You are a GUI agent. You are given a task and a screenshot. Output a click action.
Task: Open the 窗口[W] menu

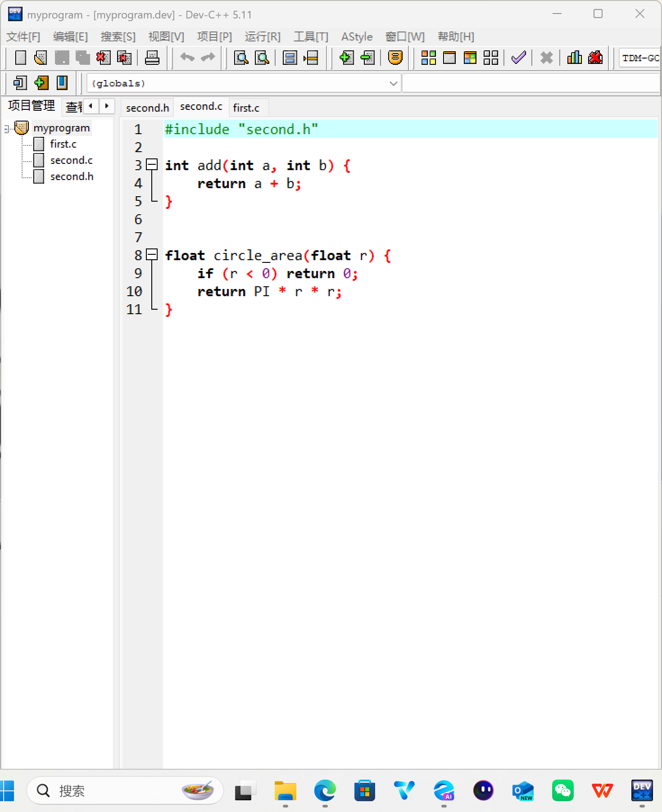tap(405, 36)
